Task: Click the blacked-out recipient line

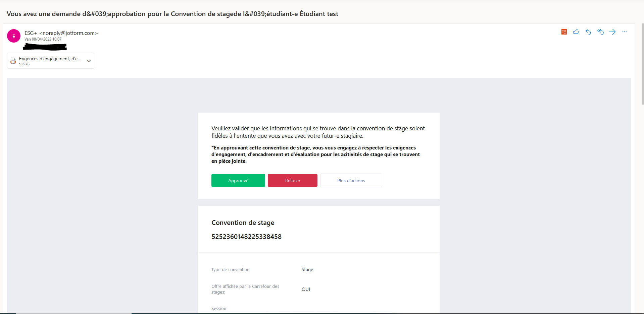Action: pos(45,47)
